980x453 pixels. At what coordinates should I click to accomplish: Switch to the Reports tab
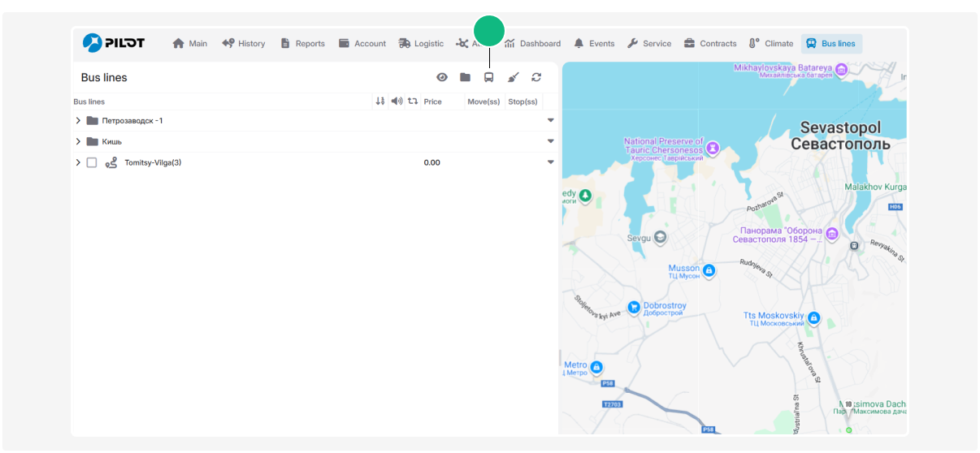tap(302, 44)
